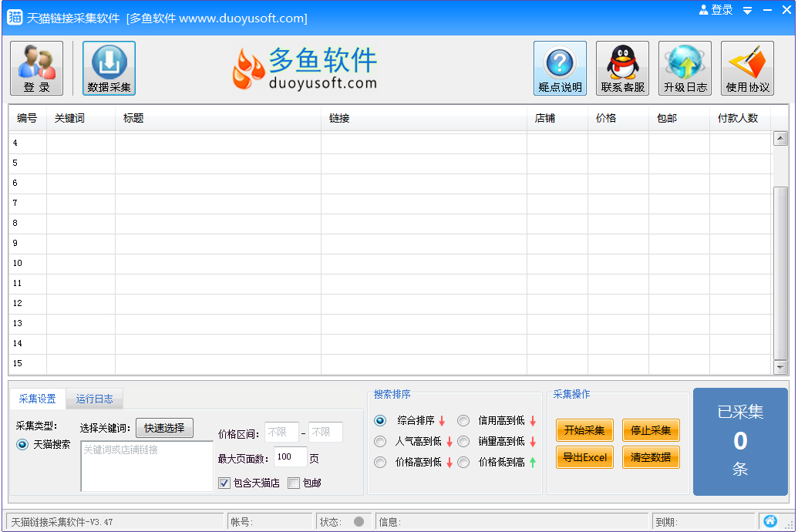Select the 天猫搜索 collection type radio
This screenshot has width=798, height=532.
(22, 444)
